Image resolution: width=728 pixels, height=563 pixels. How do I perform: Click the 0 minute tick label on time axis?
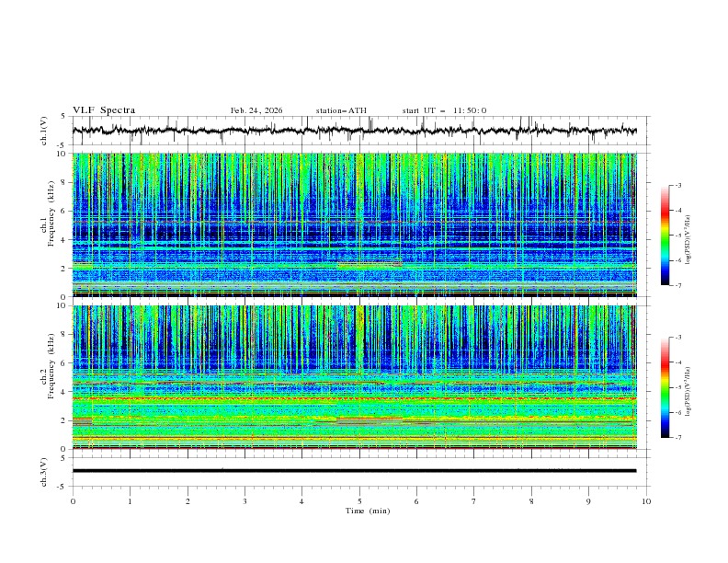tap(73, 500)
